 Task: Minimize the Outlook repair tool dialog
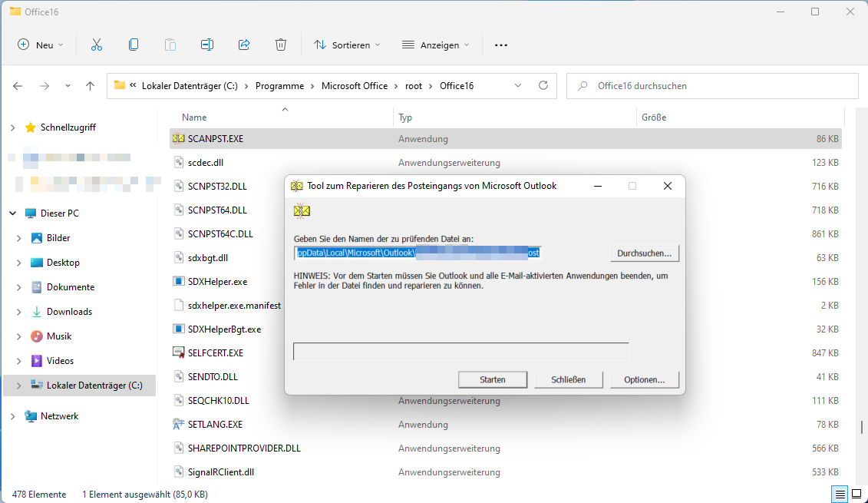point(598,186)
